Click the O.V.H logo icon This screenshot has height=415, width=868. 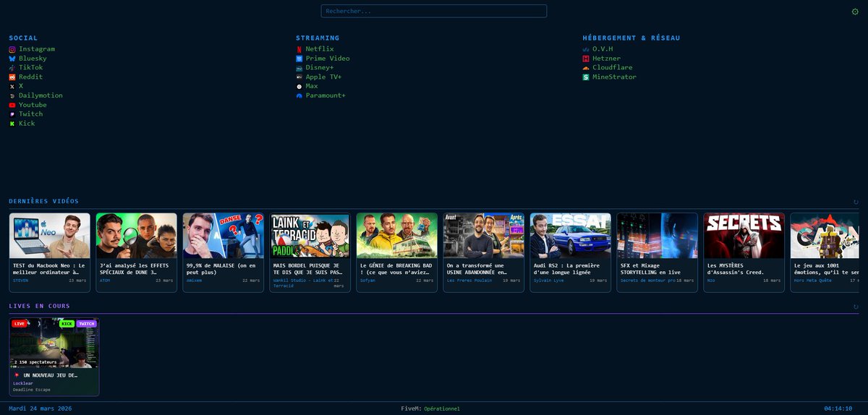coord(586,49)
